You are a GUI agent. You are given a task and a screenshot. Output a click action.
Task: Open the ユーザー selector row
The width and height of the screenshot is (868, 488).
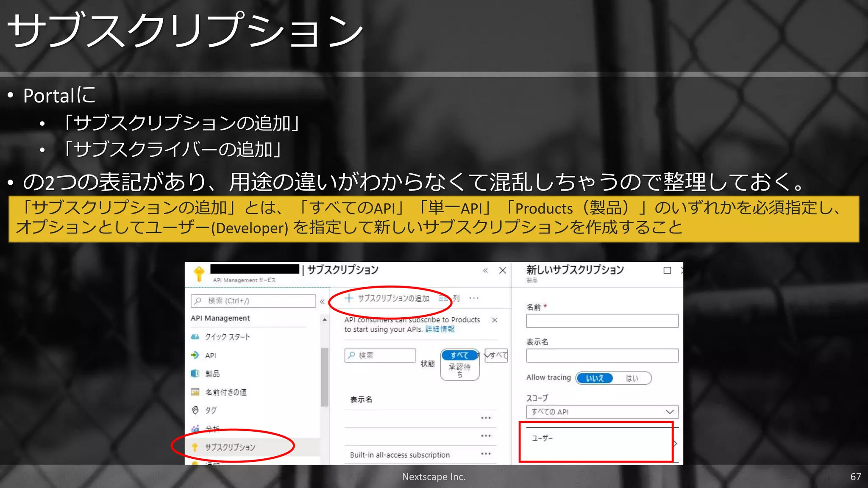pyautogui.click(x=602, y=444)
